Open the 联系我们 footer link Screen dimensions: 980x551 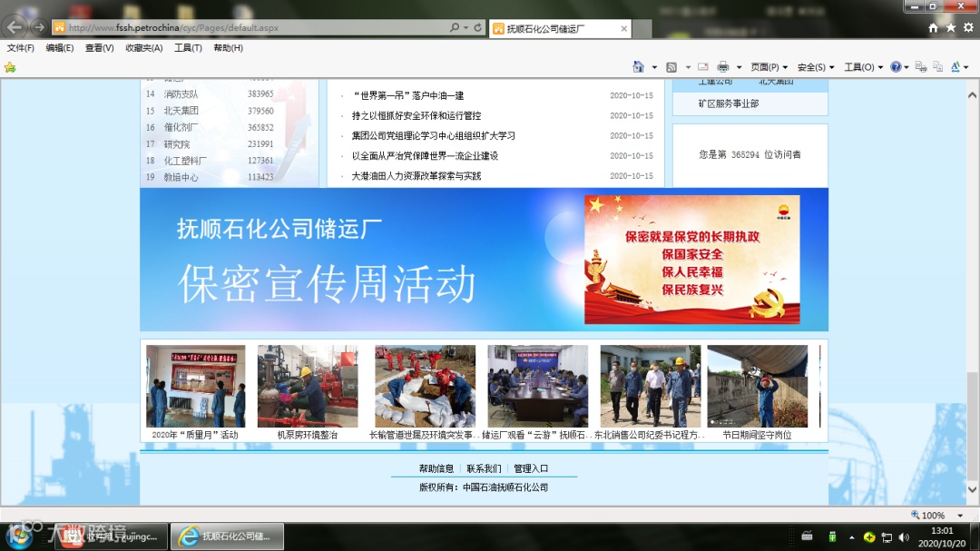click(484, 468)
